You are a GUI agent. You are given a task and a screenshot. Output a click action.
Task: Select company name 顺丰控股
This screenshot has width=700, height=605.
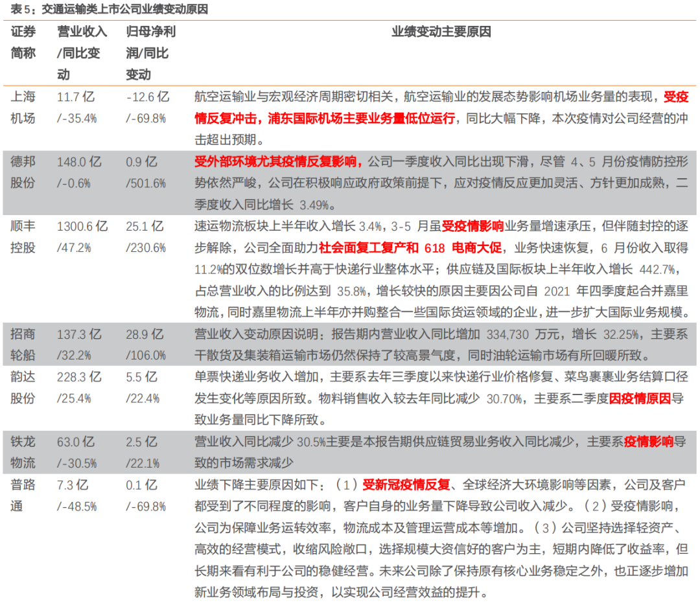pyautogui.click(x=23, y=237)
